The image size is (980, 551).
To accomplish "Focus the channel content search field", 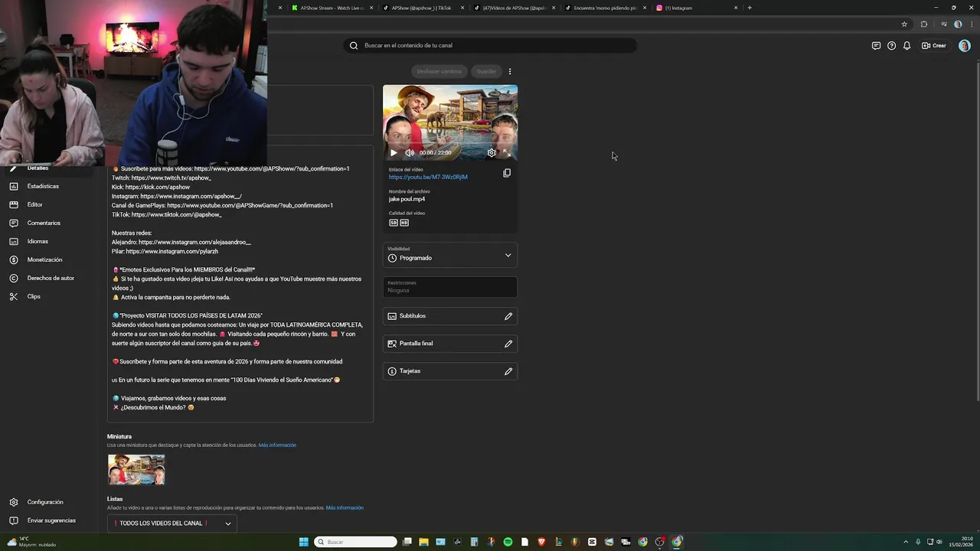I will click(490, 45).
